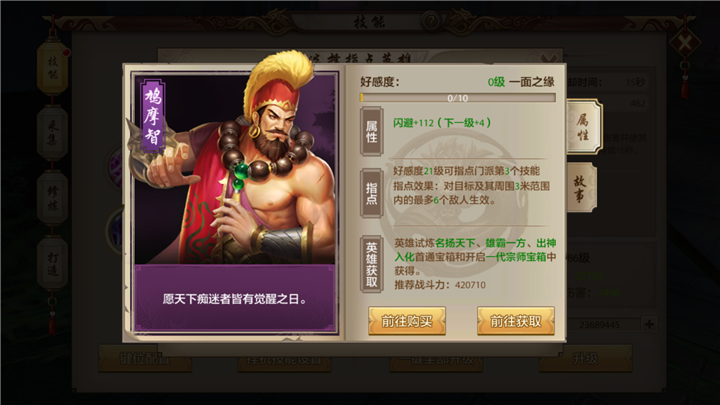Viewport: 720px width, 405px height.
Task: Click the 英雄获取 label badge
Action: tap(371, 265)
